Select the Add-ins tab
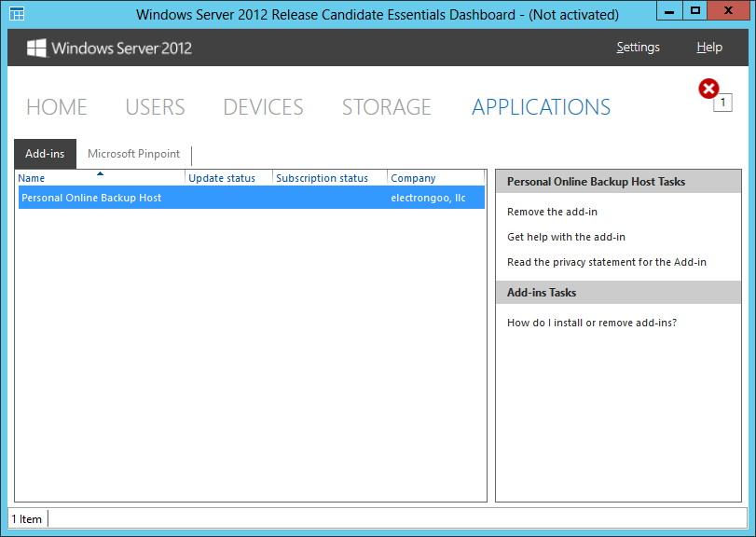The height and width of the screenshot is (537, 756). point(45,154)
